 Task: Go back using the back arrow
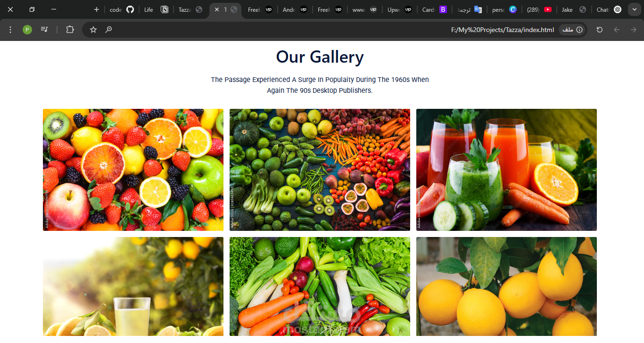[x=617, y=30]
